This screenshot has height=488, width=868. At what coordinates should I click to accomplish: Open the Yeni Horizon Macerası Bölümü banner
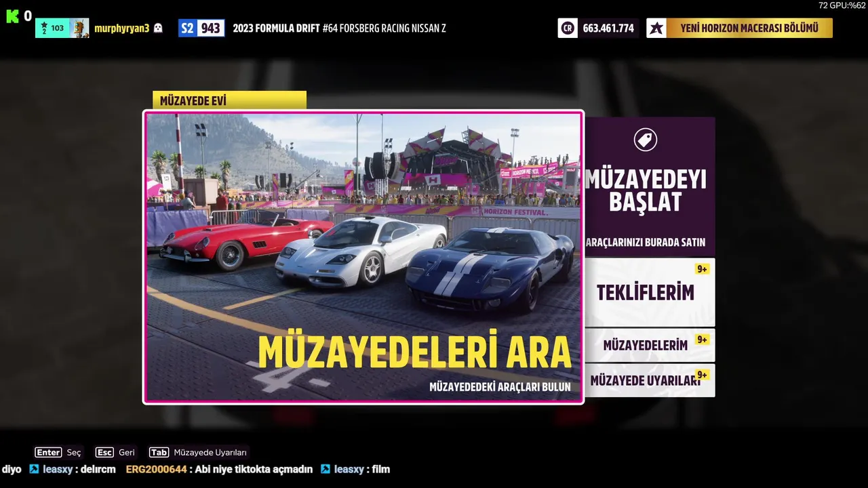coord(749,28)
